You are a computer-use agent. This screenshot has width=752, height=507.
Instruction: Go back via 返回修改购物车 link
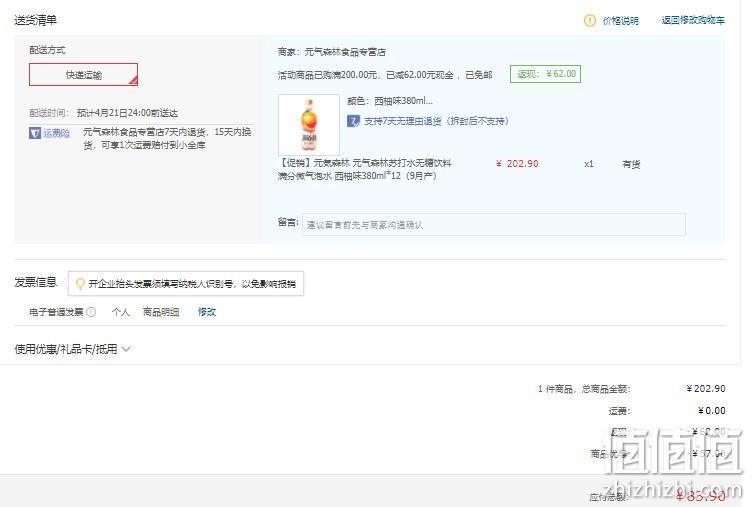coord(693,20)
